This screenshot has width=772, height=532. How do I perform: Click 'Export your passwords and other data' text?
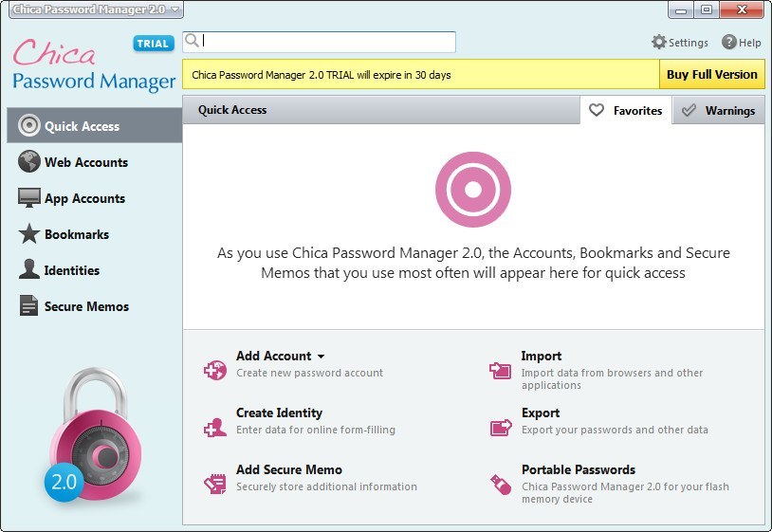point(615,430)
